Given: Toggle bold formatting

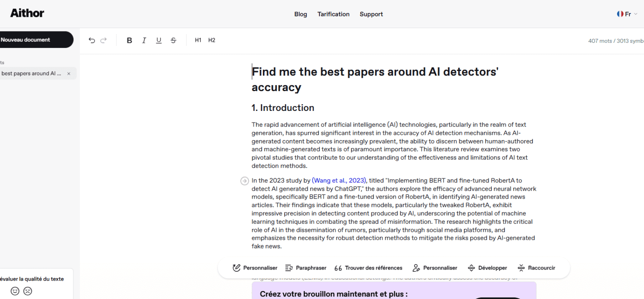Looking at the screenshot, I should tap(129, 40).
